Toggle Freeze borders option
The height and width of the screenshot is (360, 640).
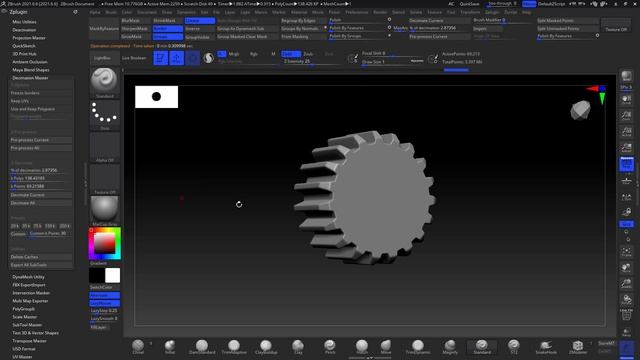pyautogui.click(x=41, y=93)
